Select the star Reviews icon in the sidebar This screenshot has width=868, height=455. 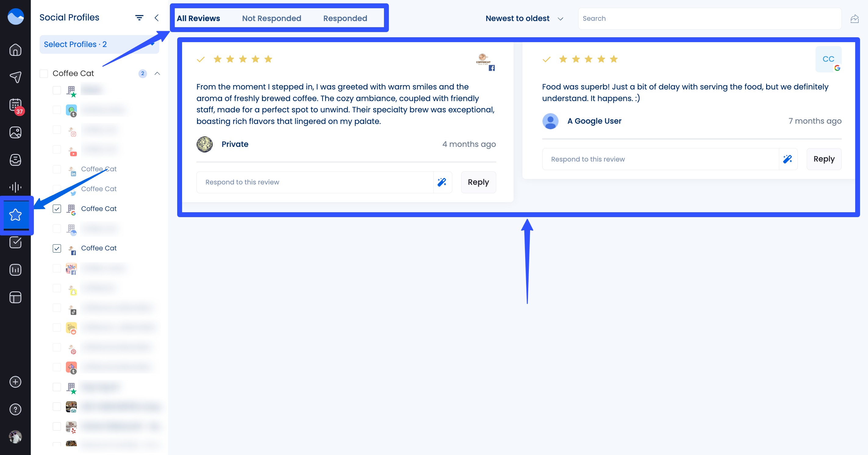coord(15,215)
